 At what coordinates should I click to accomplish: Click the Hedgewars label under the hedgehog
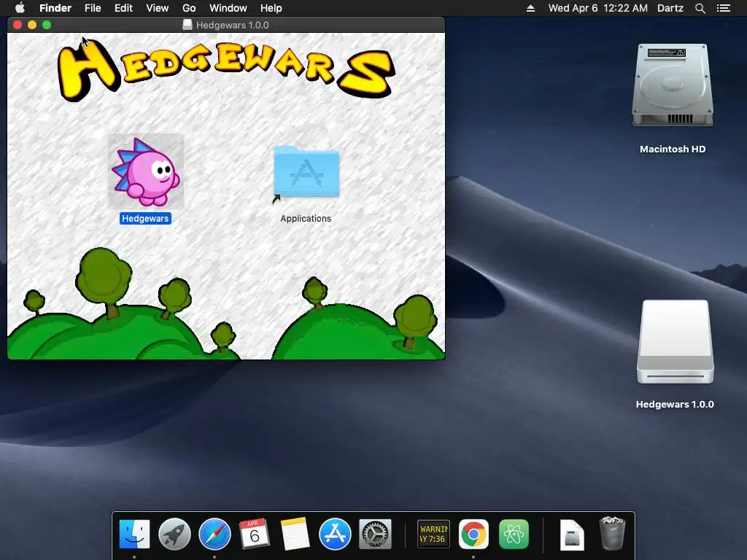[x=145, y=219]
